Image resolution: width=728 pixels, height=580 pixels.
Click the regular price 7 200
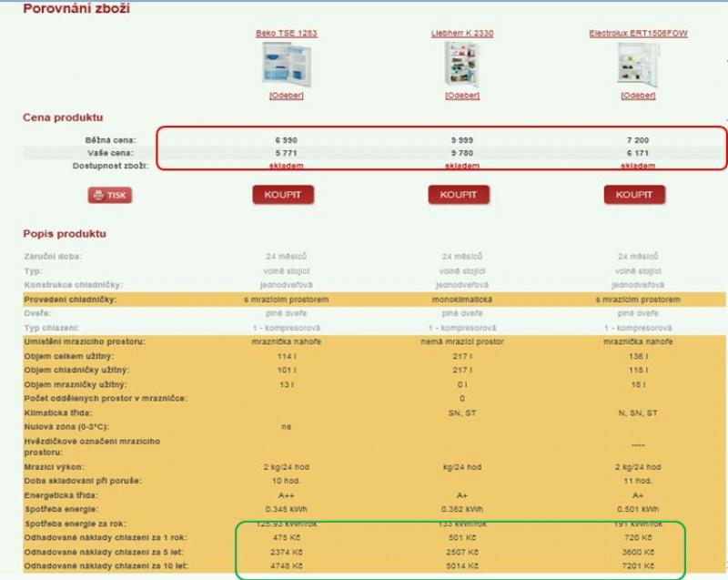tap(638, 140)
